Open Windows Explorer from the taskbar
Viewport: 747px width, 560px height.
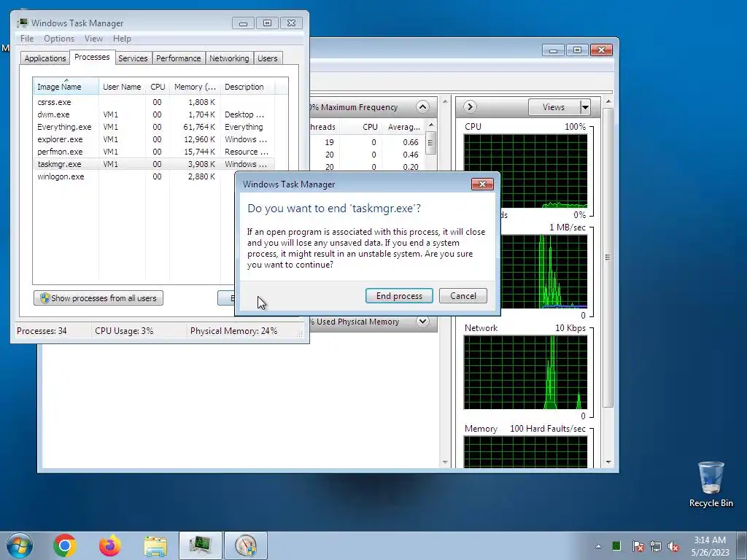(155, 545)
